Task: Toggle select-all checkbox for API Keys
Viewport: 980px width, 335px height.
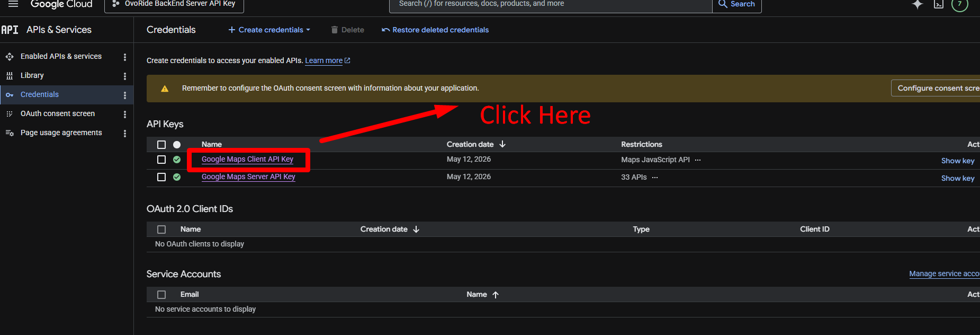Action: (x=161, y=145)
